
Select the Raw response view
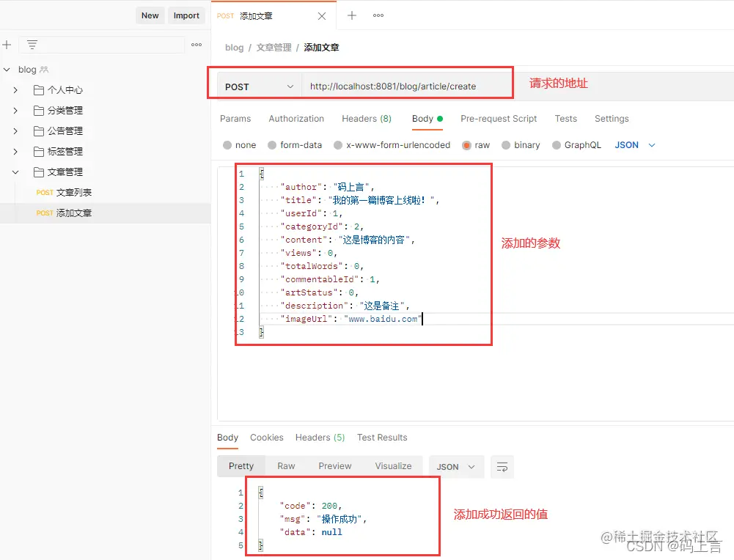(286, 466)
